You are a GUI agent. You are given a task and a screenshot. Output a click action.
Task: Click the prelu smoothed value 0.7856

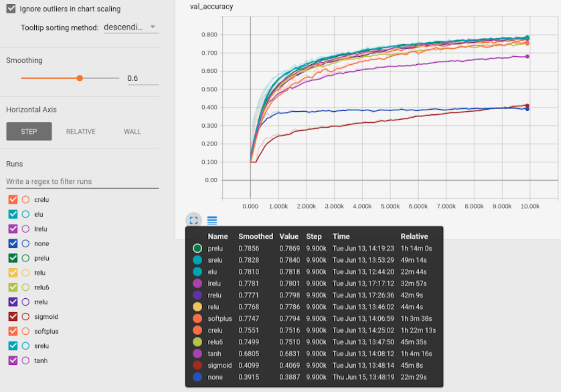[249, 249]
